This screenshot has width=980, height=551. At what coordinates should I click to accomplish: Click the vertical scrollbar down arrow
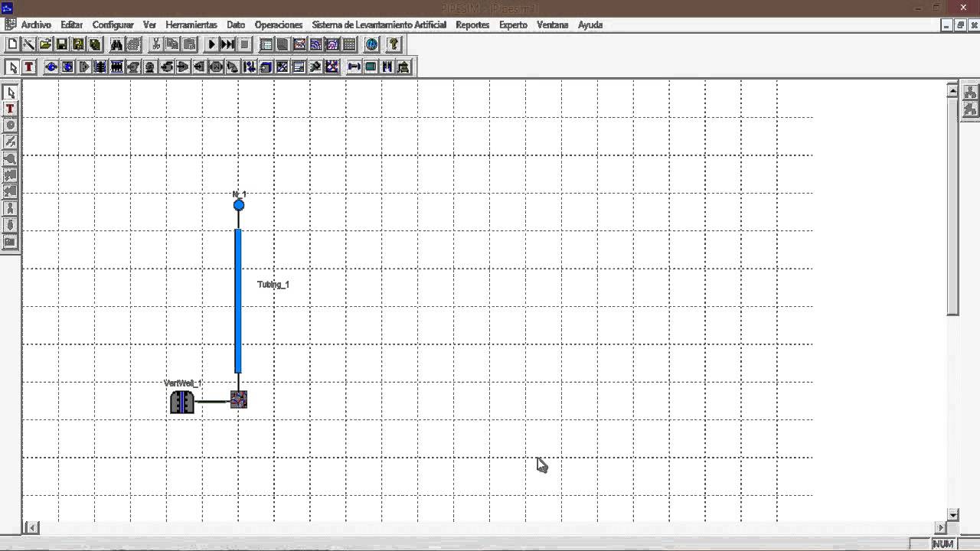953,515
